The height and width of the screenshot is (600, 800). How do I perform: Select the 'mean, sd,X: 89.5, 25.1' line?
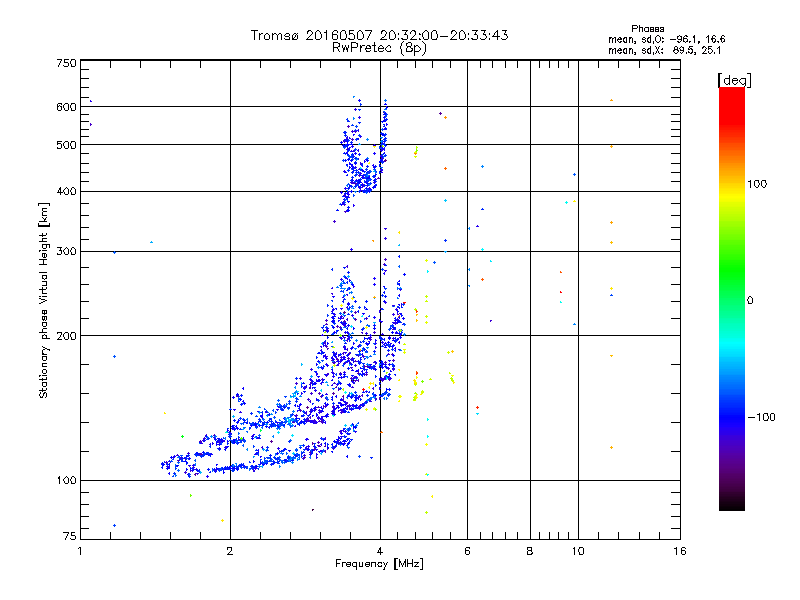pyautogui.click(x=664, y=50)
